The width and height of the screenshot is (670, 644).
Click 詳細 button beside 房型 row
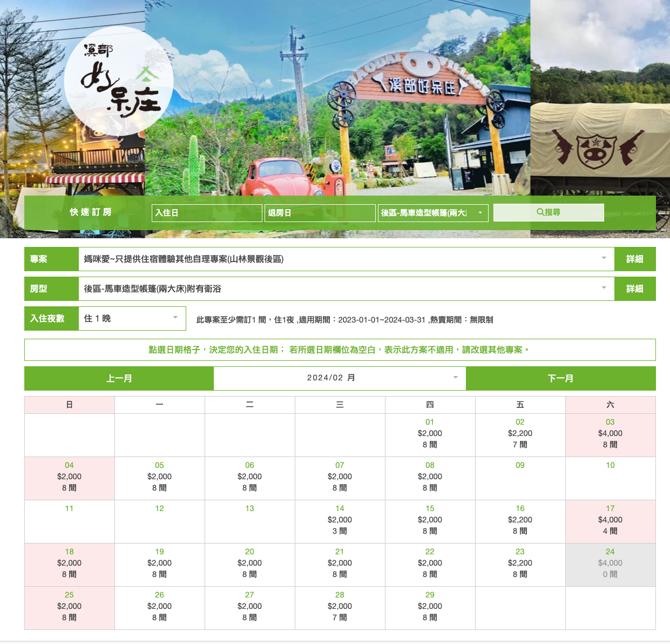click(635, 289)
